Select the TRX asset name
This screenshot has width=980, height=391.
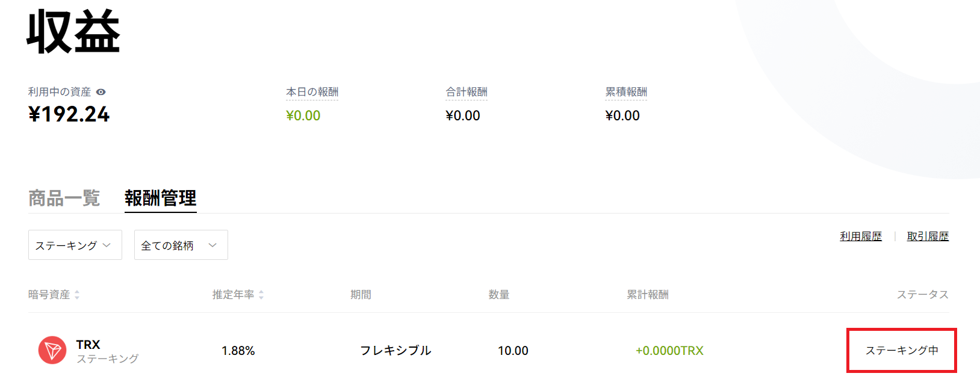(x=88, y=345)
